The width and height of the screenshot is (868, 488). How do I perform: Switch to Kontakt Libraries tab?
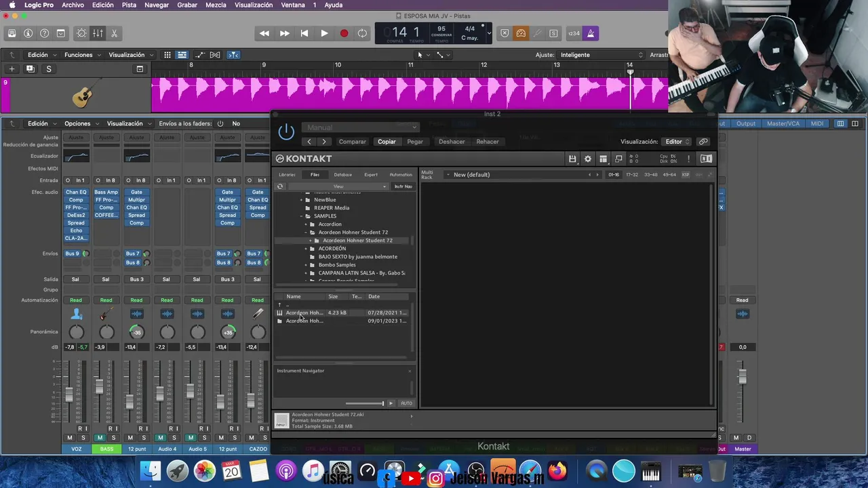point(287,175)
